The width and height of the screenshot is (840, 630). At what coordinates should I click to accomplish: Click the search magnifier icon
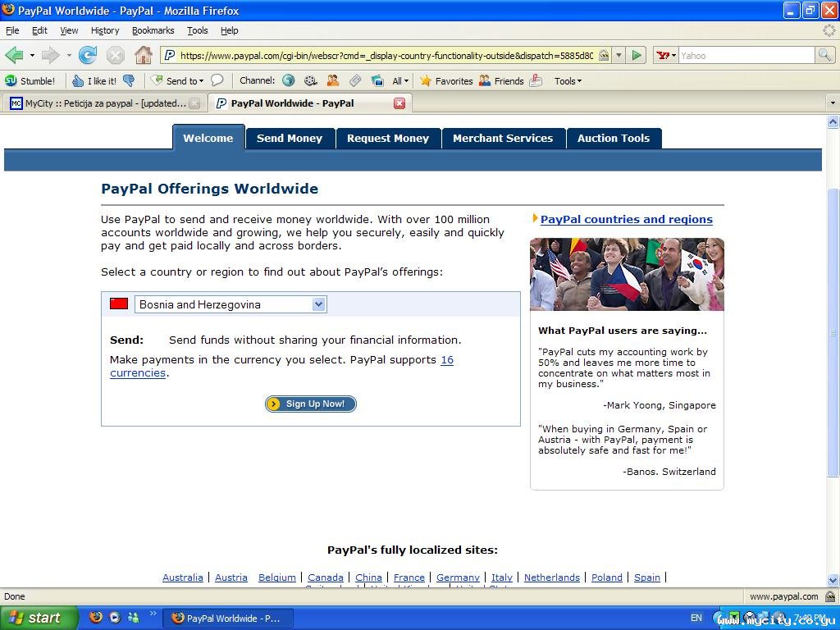tap(824, 56)
